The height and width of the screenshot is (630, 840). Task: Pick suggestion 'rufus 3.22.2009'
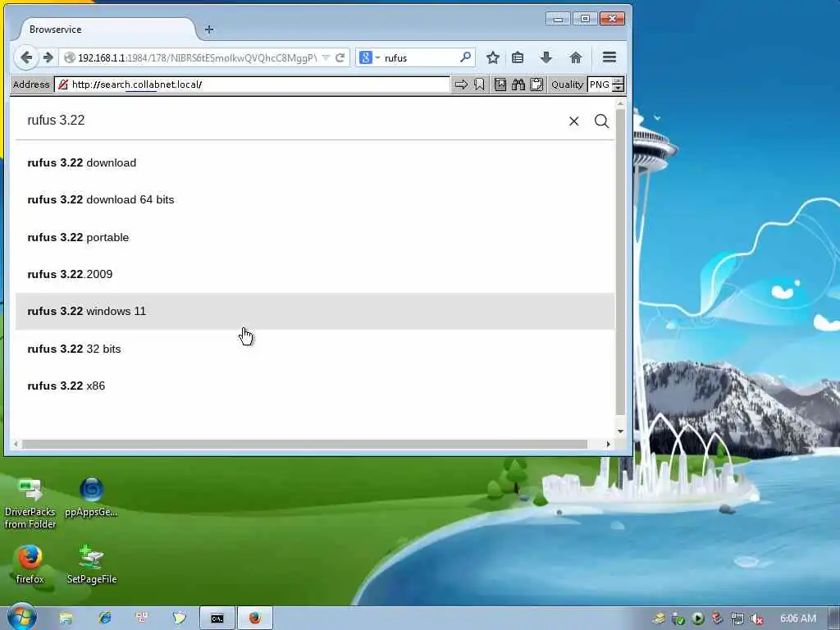(315, 274)
